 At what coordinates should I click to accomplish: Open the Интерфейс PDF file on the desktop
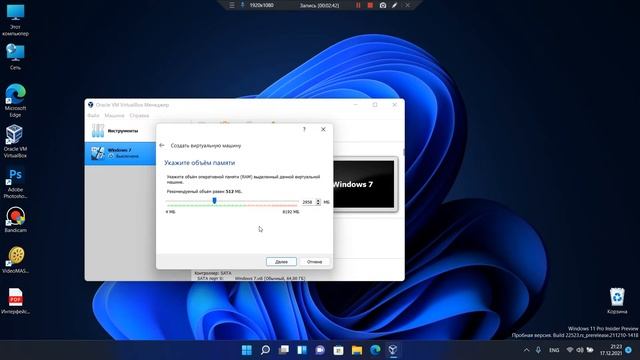[x=15, y=301]
